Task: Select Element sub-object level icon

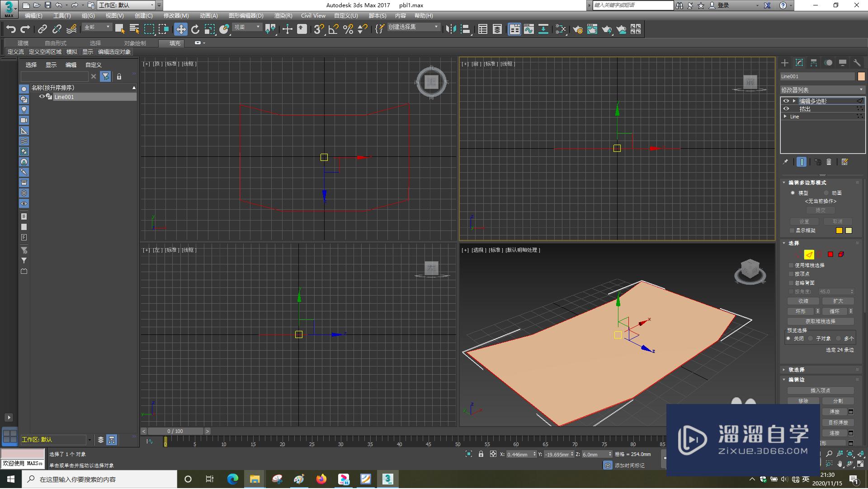Action: tap(841, 254)
